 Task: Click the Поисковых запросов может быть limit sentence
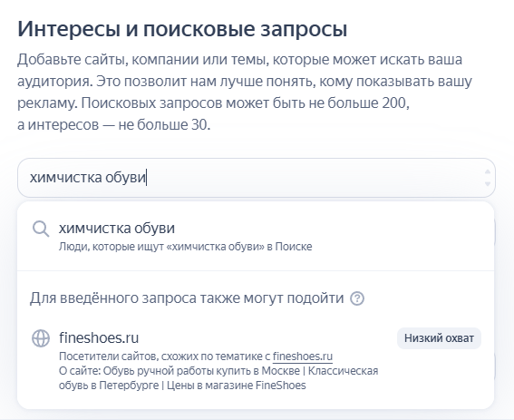[245, 103]
